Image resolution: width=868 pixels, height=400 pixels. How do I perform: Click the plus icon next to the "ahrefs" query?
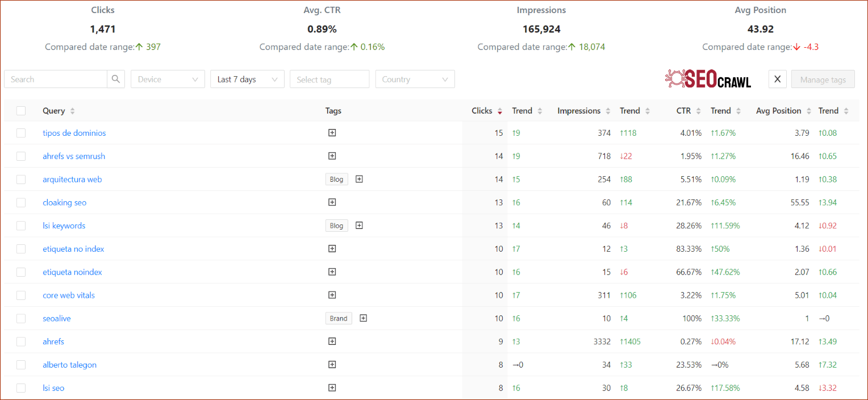point(332,341)
